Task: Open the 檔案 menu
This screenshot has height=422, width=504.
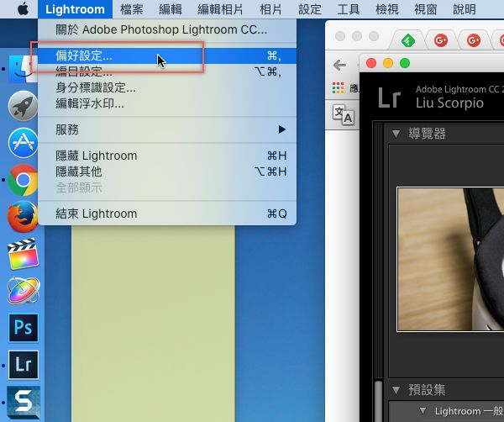Action: (132, 9)
